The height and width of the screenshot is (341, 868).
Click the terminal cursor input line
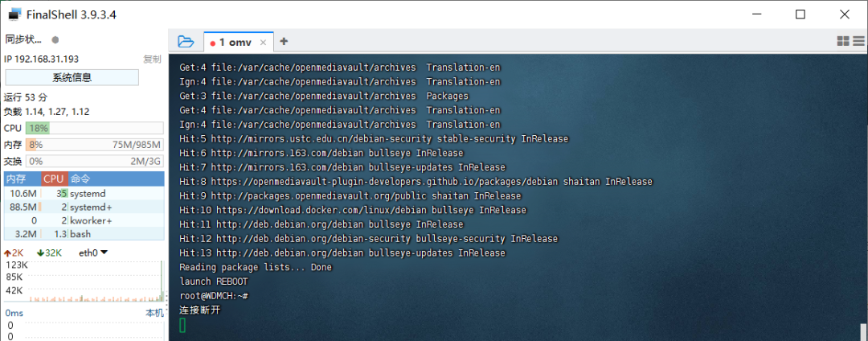click(x=182, y=325)
